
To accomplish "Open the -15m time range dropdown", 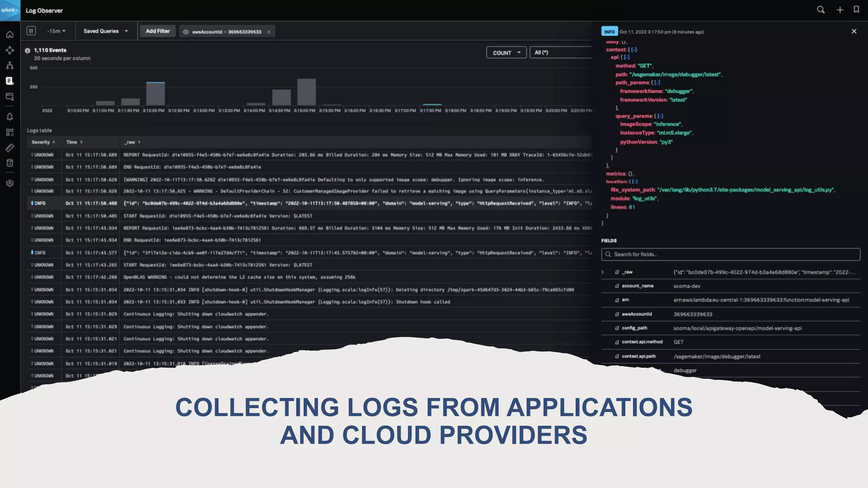I will click(x=56, y=31).
